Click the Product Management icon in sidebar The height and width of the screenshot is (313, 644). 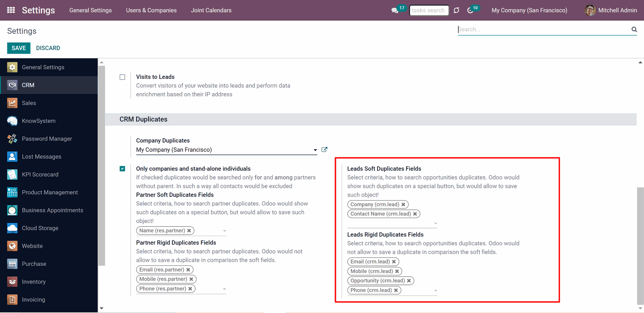point(12,192)
